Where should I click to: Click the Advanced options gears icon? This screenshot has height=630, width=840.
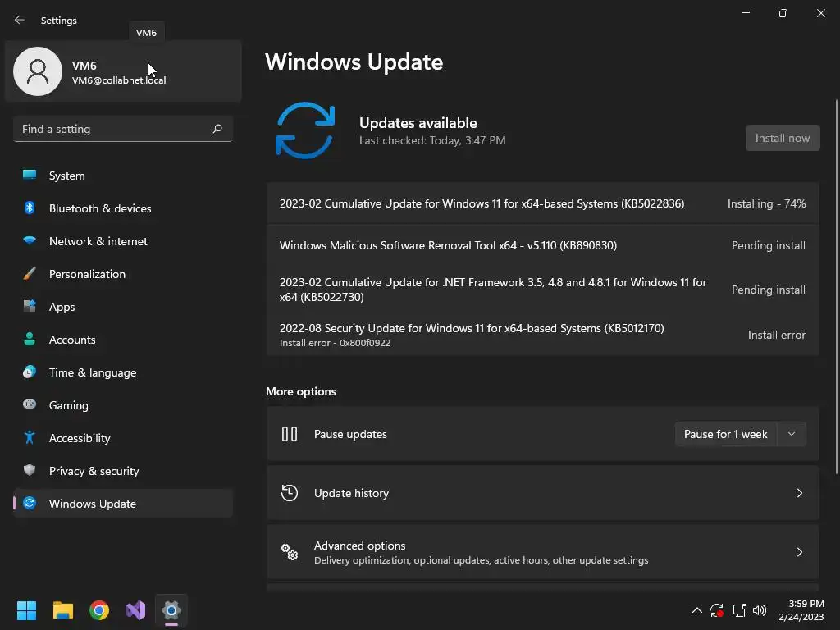click(290, 552)
